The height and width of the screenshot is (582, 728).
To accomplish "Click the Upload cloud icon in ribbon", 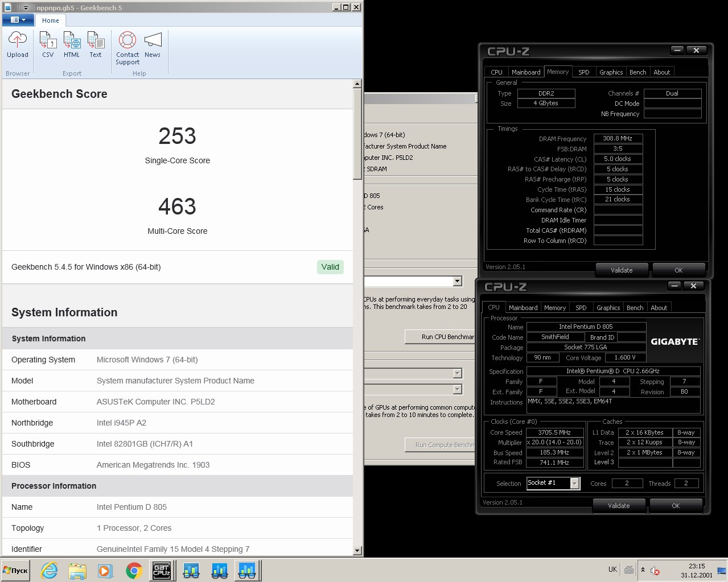I will [x=18, y=40].
